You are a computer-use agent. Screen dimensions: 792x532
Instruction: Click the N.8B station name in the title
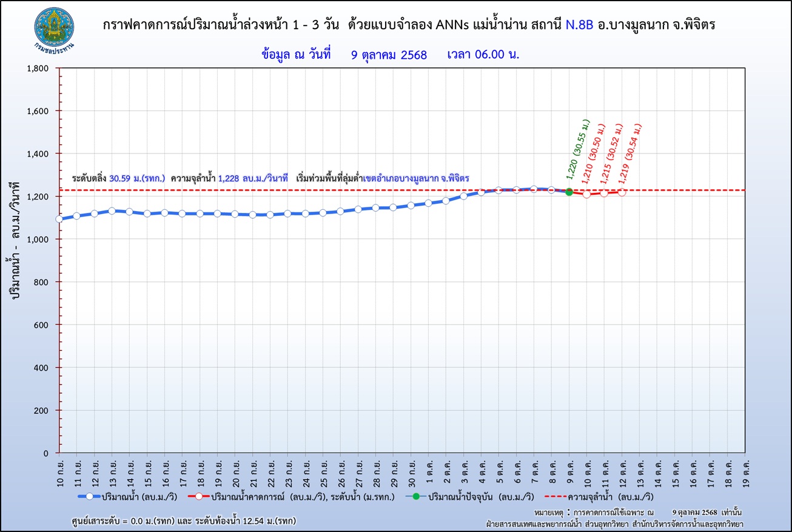579,25
